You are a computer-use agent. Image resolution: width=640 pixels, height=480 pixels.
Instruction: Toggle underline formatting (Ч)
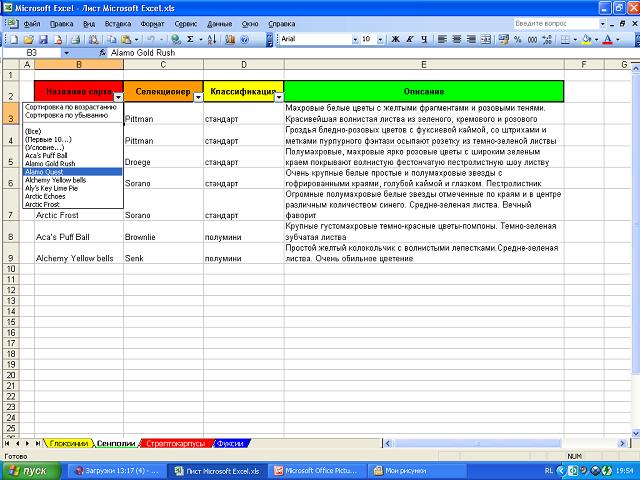[x=424, y=39]
